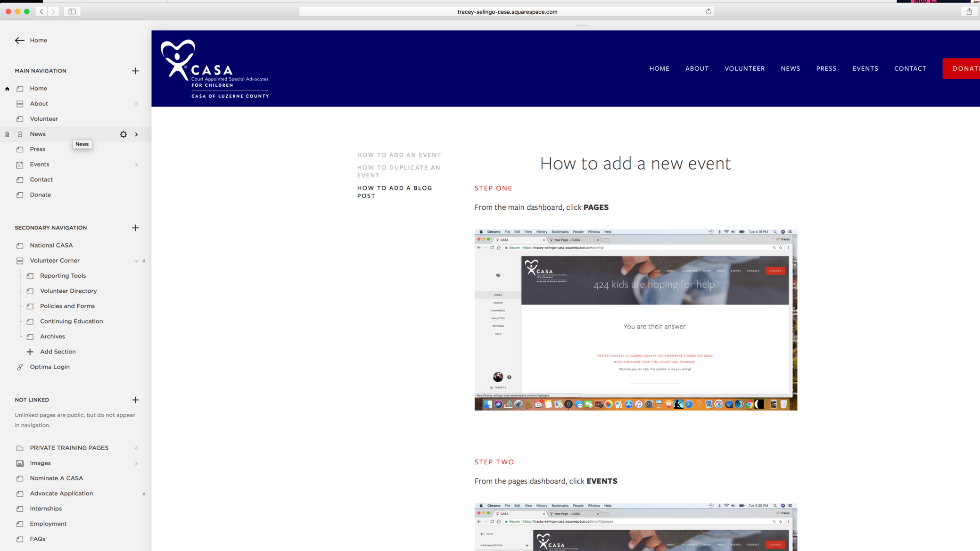Open HOW TO ADD AN EVENT link

tap(399, 155)
